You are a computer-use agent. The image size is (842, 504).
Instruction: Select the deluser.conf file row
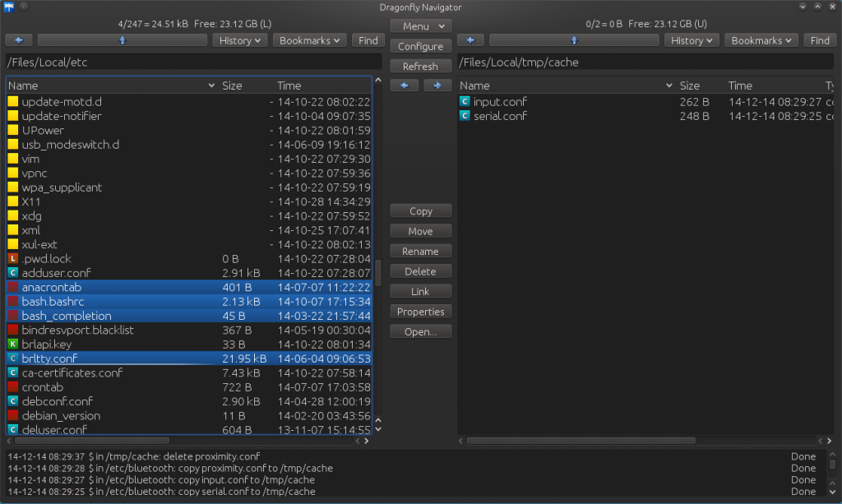click(188, 429)
